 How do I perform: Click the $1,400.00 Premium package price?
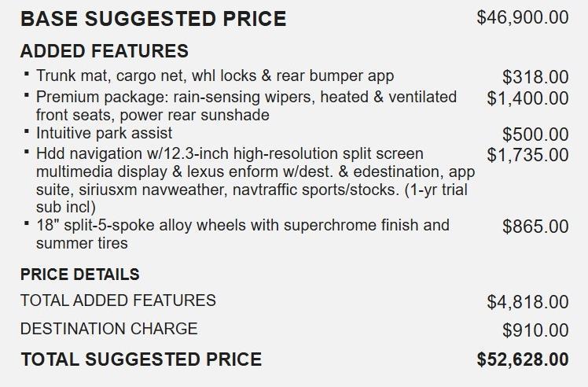527,98
